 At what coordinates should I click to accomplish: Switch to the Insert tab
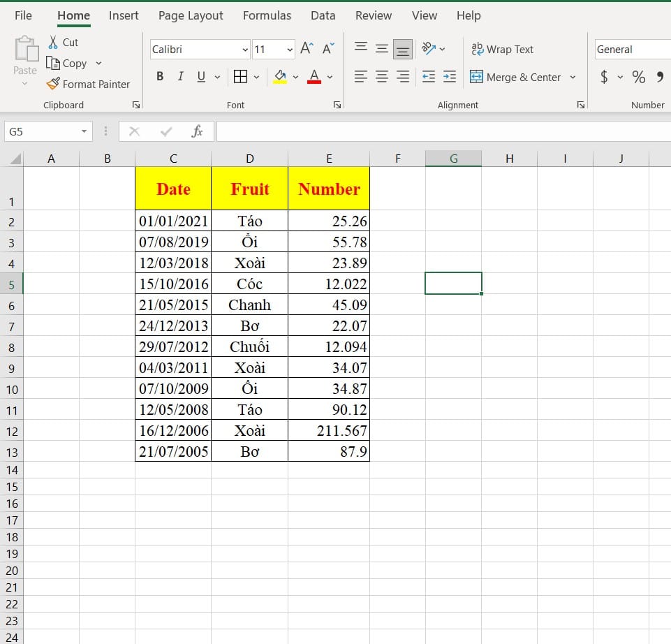[124, 15]
